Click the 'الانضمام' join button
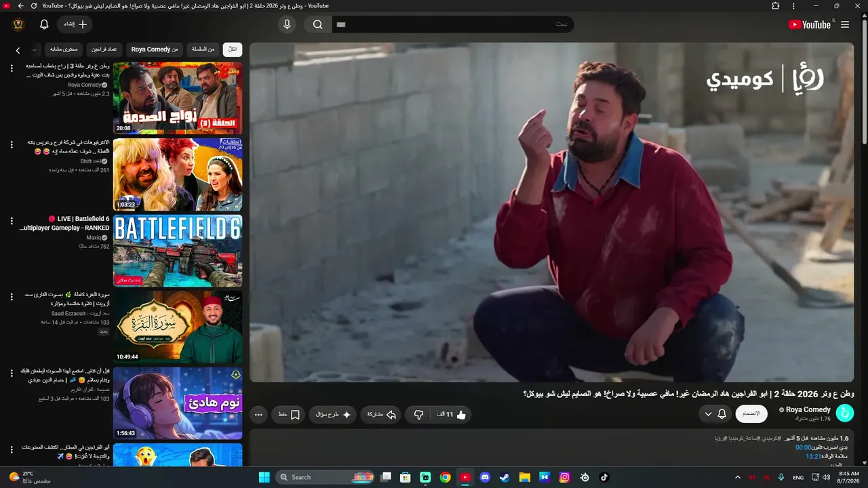Image resolution: width=868 pixels, height=488 pixels. [x=751, y=414]
